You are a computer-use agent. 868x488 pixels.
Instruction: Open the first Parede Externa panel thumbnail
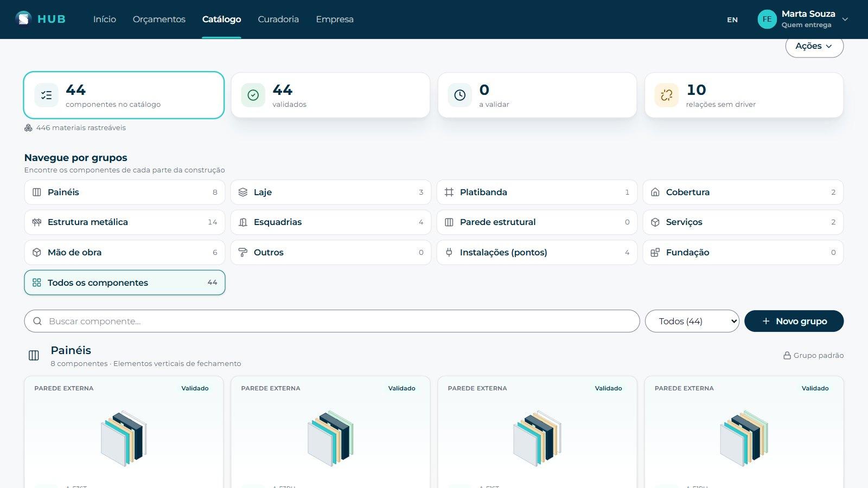tap(124, 438)
